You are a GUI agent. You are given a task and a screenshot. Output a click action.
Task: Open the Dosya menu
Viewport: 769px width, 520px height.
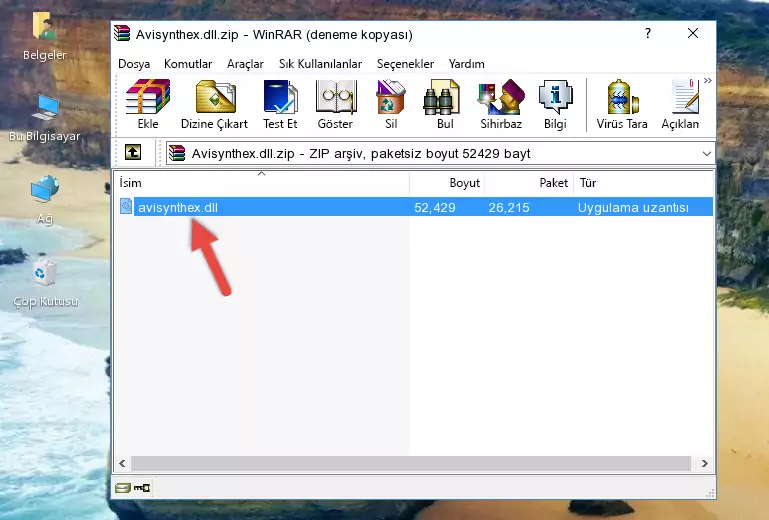pos(134,64)
